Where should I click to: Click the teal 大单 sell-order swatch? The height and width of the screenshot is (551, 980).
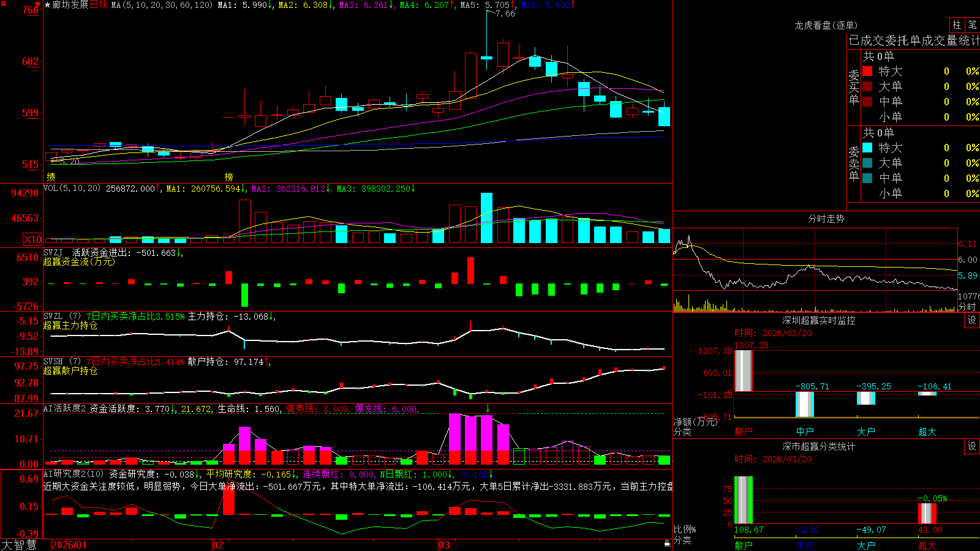click(x=867, y=163)
